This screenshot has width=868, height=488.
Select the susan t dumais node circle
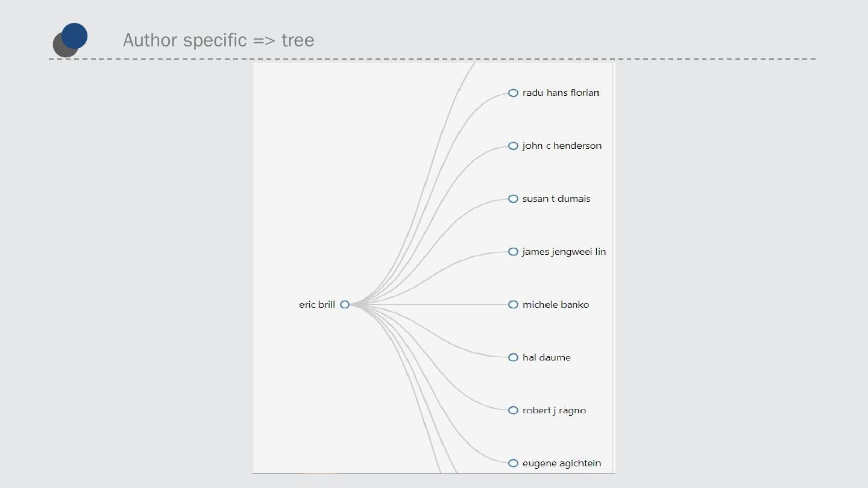coord(513,199)
